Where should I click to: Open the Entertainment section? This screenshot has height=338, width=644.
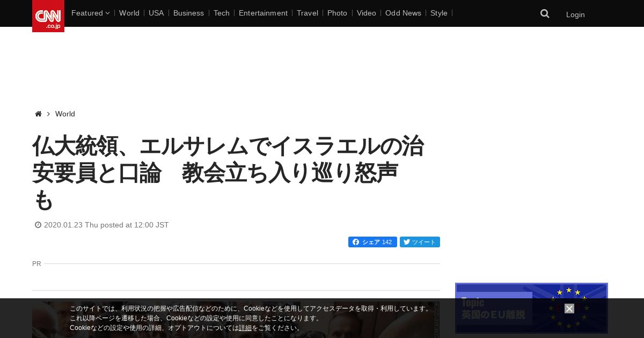pos(263,13)
